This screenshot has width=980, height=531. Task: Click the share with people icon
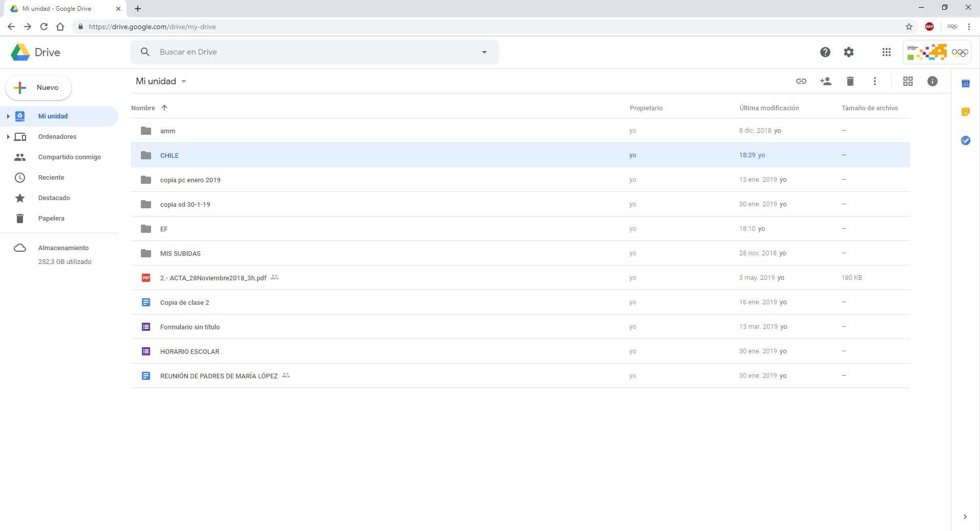click(825, 81)
